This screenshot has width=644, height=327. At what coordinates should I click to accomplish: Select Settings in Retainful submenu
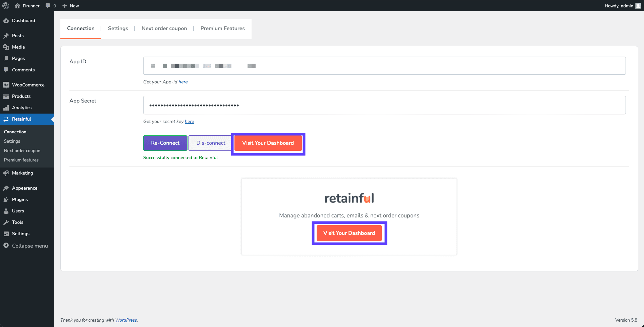pyautogui.click(x=12, y=141)
